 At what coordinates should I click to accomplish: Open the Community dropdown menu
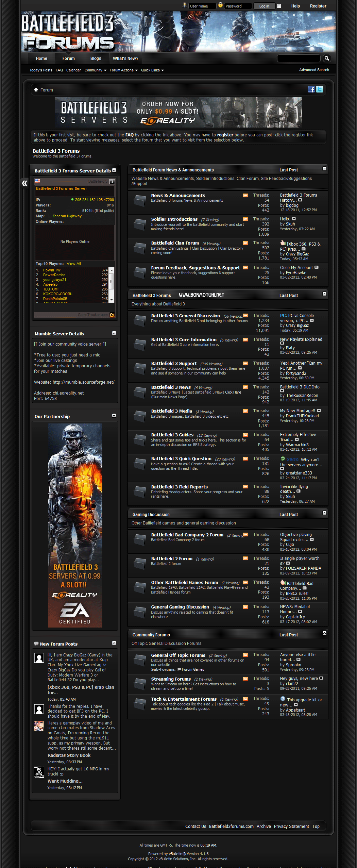pyautogui.click(x=96, y=70)
